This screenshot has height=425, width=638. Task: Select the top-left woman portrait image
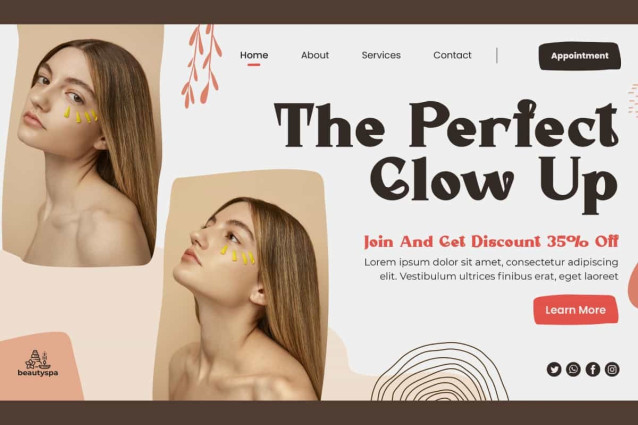pyautogui.click(x=81, y=144)
